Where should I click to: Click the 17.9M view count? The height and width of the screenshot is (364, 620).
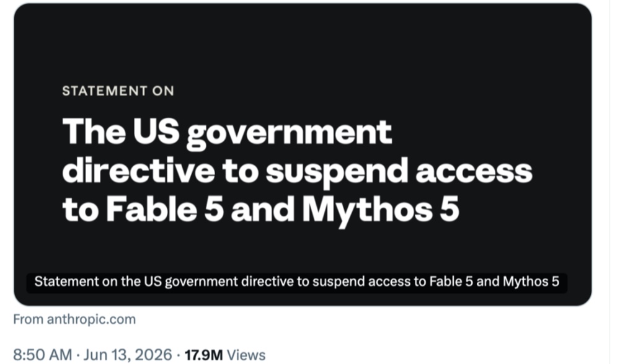tap(203, 355)
